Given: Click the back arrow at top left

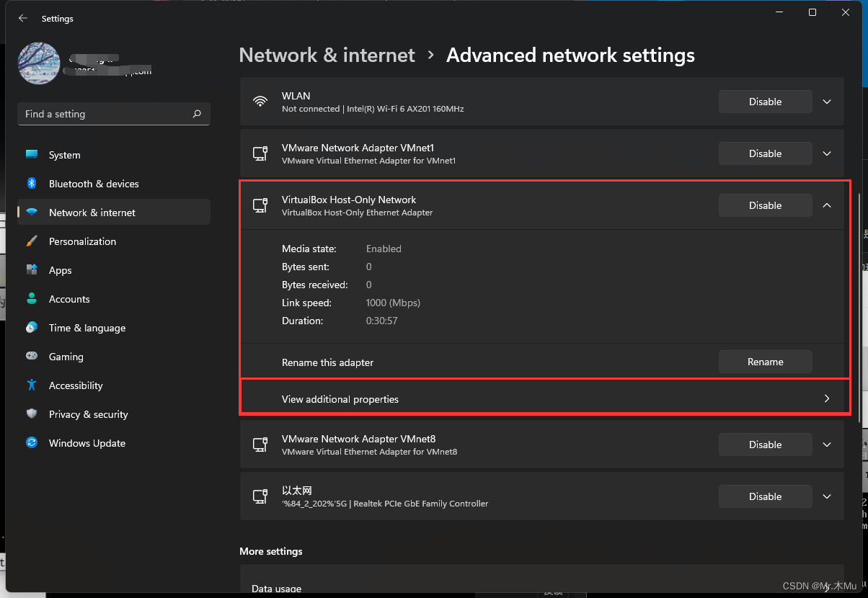Looking at the screenshot, I should [x=22, y=18].
